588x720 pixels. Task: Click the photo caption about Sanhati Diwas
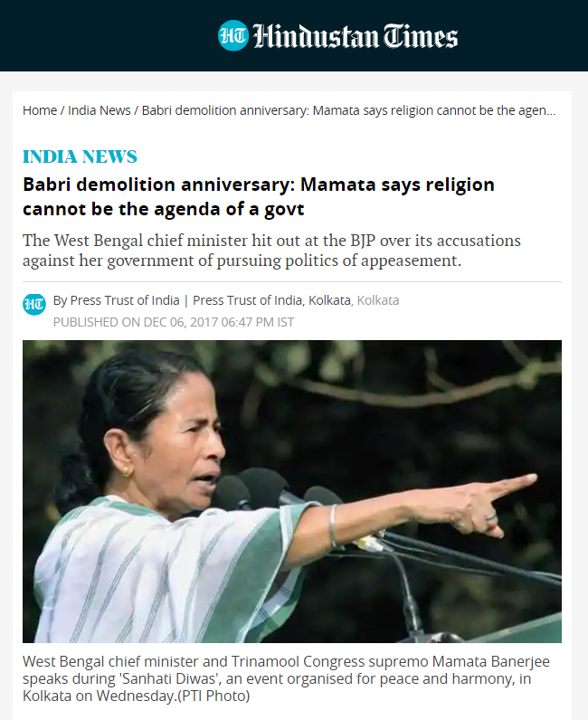pyautogui.click(x=286, y=678)
